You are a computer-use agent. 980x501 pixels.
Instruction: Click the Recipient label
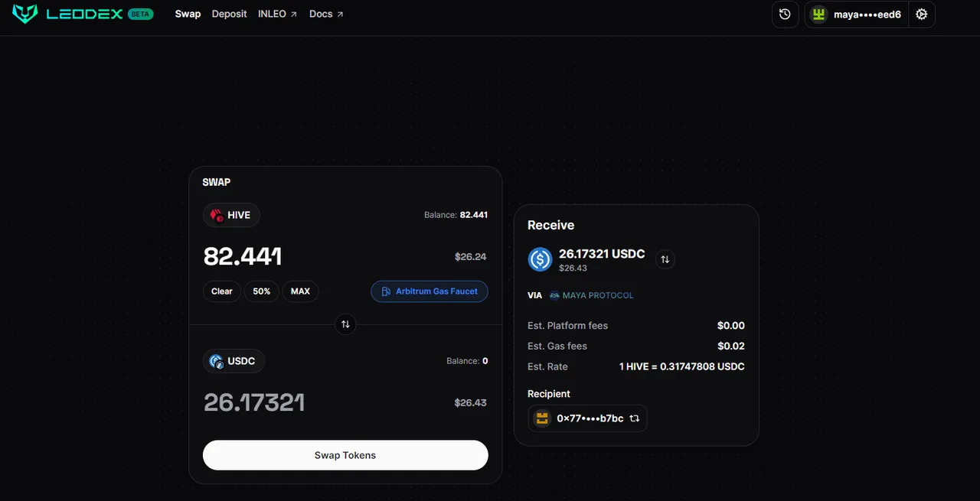point(549,394)
